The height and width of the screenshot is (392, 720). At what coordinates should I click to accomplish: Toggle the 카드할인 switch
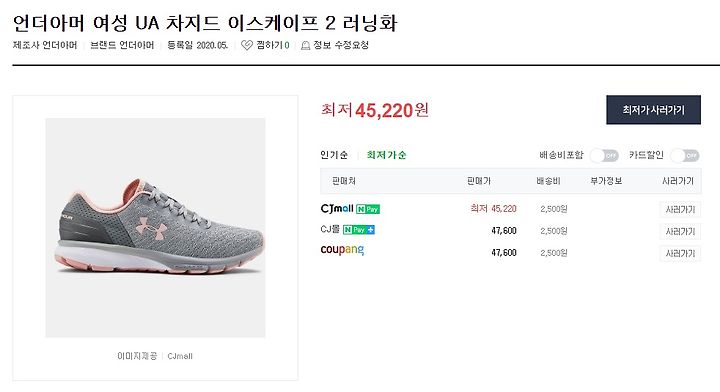[685, 156]
